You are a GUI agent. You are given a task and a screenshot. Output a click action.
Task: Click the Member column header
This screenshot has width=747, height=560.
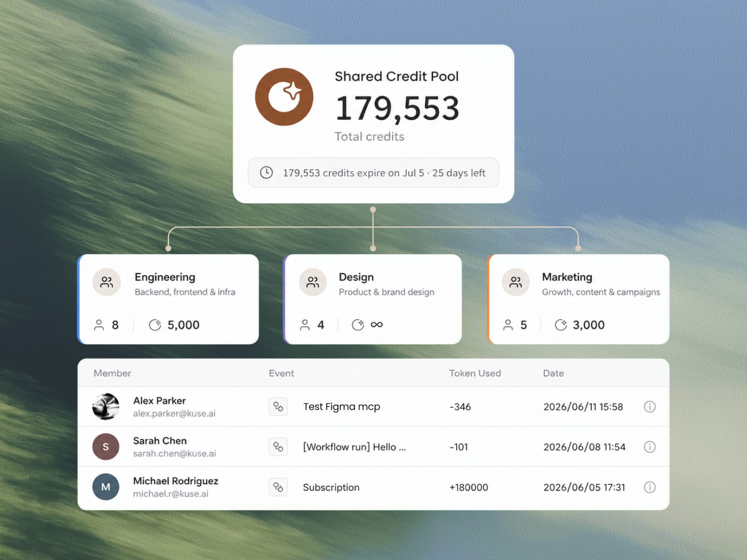(112, 373)
